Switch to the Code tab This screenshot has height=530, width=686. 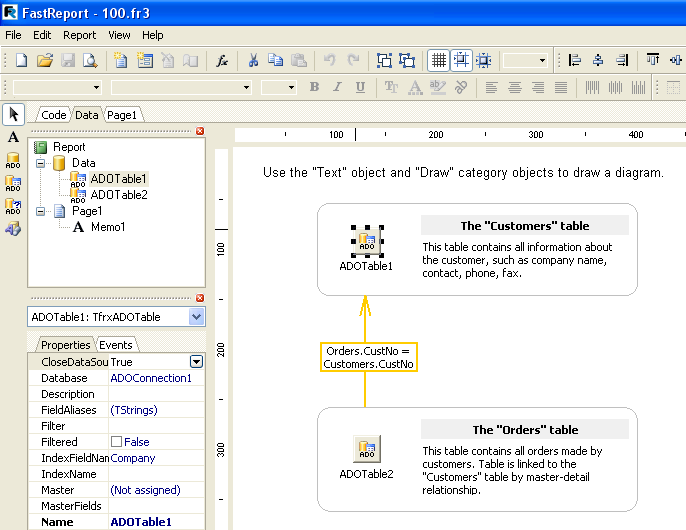coord(53,115)
